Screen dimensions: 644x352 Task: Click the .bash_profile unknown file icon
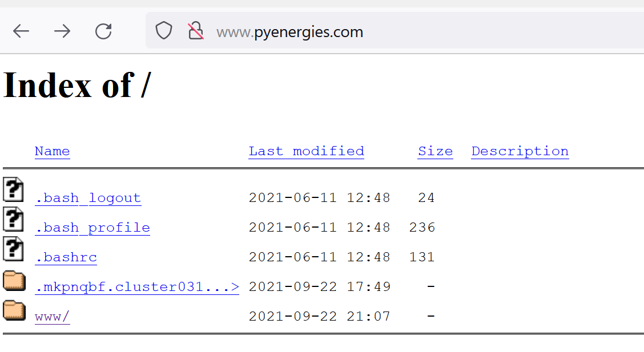(x=14, y=220)
